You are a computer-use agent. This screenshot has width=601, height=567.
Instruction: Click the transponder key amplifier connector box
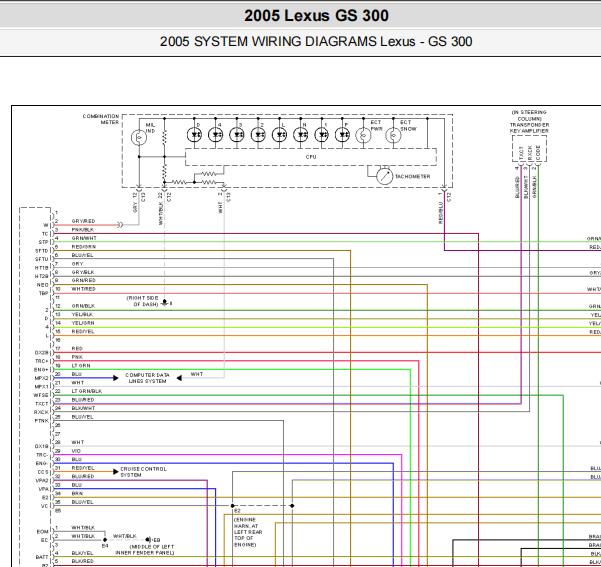(x=529, y=149)
